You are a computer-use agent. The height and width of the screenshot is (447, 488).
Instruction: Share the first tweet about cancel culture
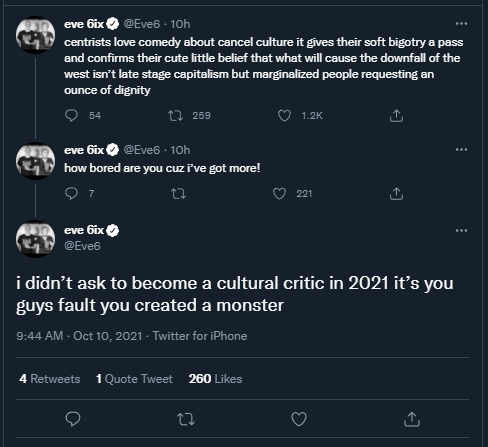click(396, 116)
